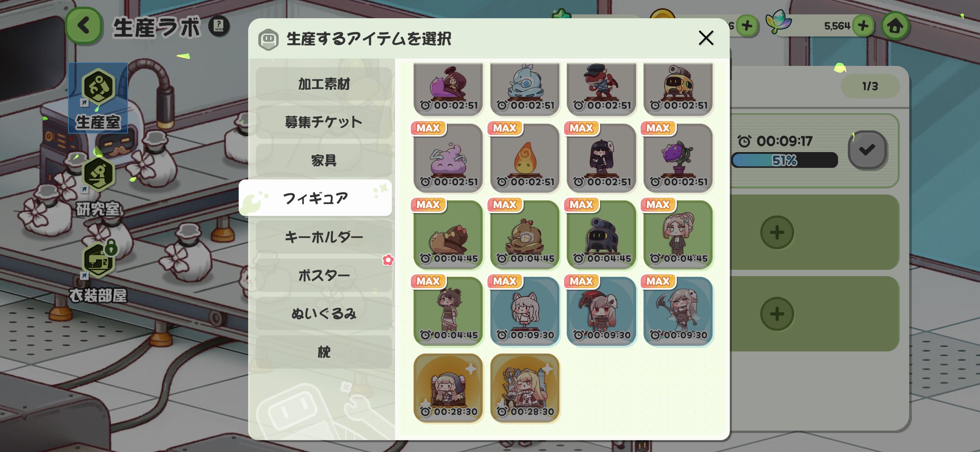The height and width of the screenshot is (452, 980).
Task: Switch to the キーホルダー category tab
Action: pos(324,237)
